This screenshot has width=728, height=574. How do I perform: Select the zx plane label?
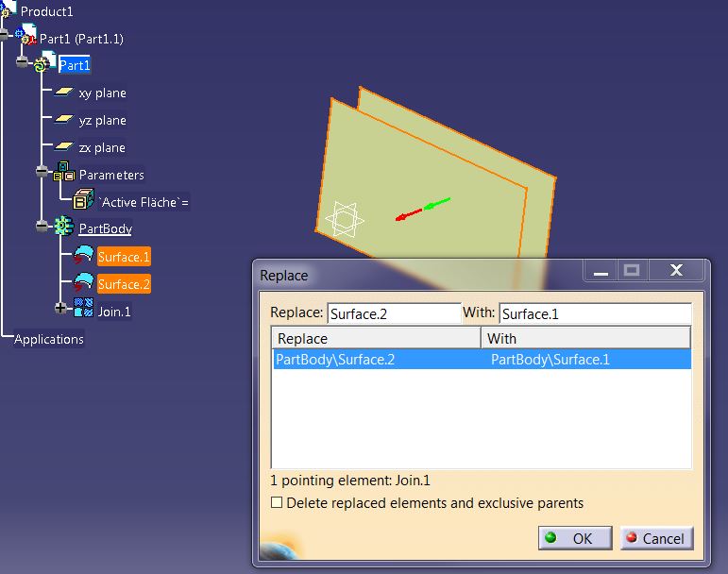102,148
